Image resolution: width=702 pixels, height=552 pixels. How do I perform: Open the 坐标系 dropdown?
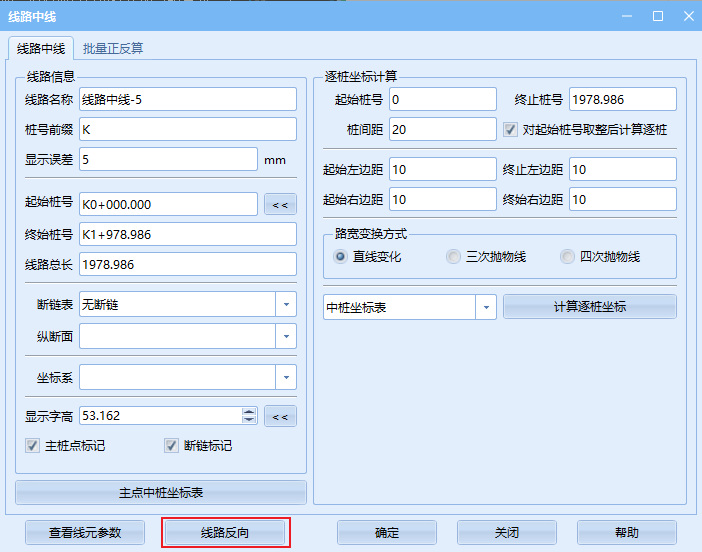pyautogui.click(x=286, y=377)
